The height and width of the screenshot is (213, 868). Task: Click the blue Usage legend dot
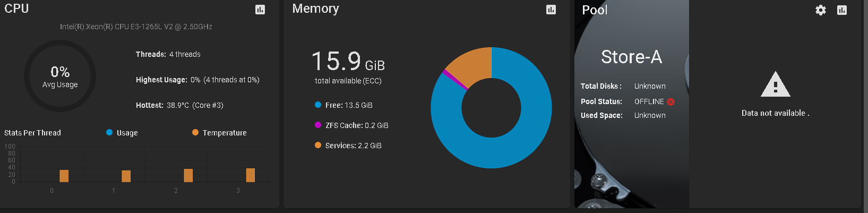pos(109,132)
